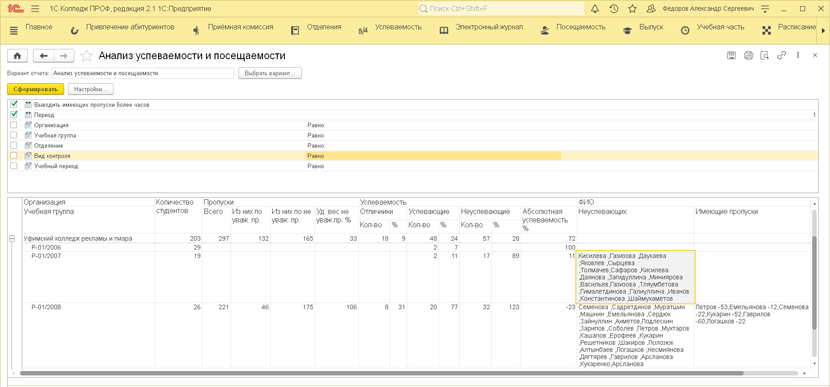The width and height of the screenshot is (830, 387).
Task: Go back with the left arrow
Action: tap(44, 56)
